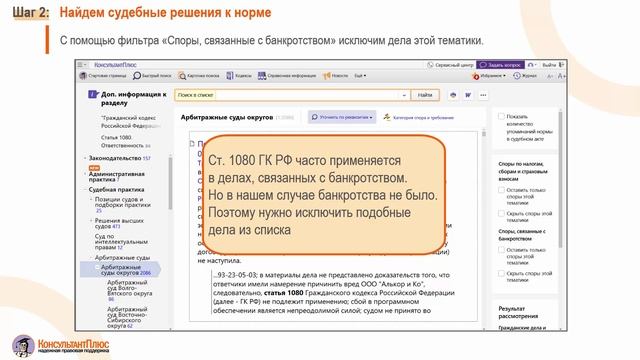Click the left tree panel scrollbar
Image resolution: width=640 pixels, height=360 pixels.
[x=170, y=184]
